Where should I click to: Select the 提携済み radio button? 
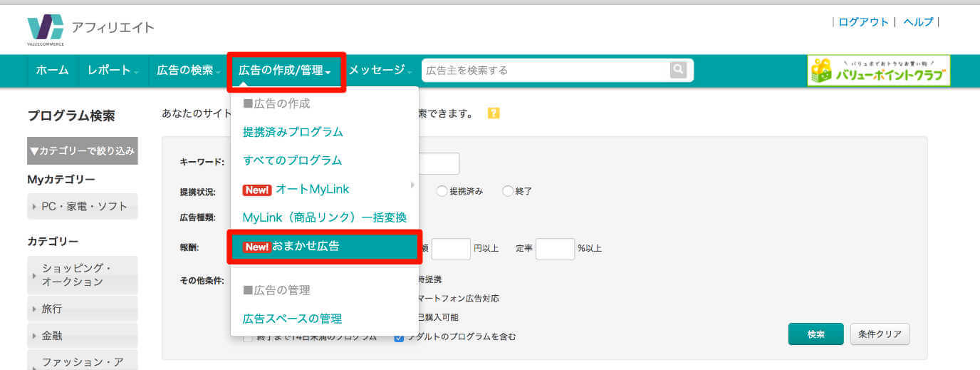point(442,190)
